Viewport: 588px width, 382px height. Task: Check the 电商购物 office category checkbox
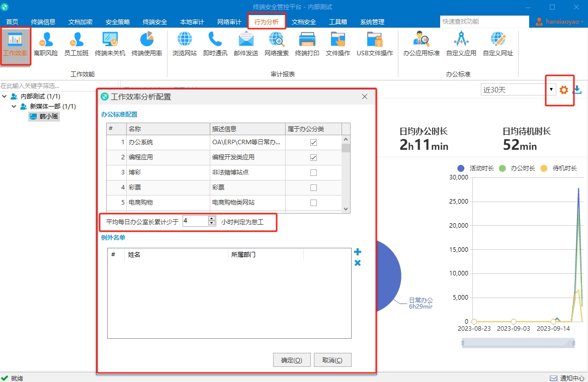[x=313, y=203]
